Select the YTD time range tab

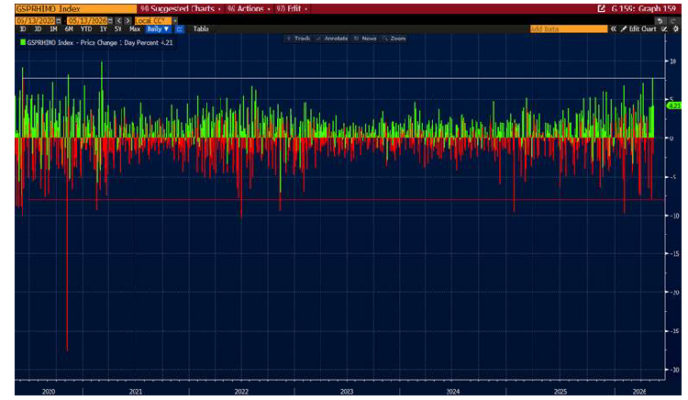(x=86, y=29)
